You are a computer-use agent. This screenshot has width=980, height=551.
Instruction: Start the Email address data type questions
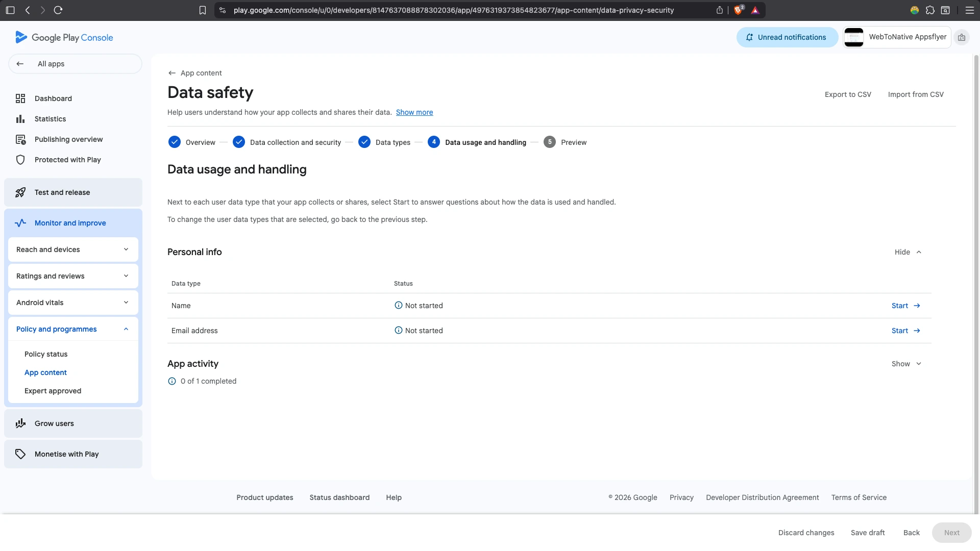(x=906, y=331)
